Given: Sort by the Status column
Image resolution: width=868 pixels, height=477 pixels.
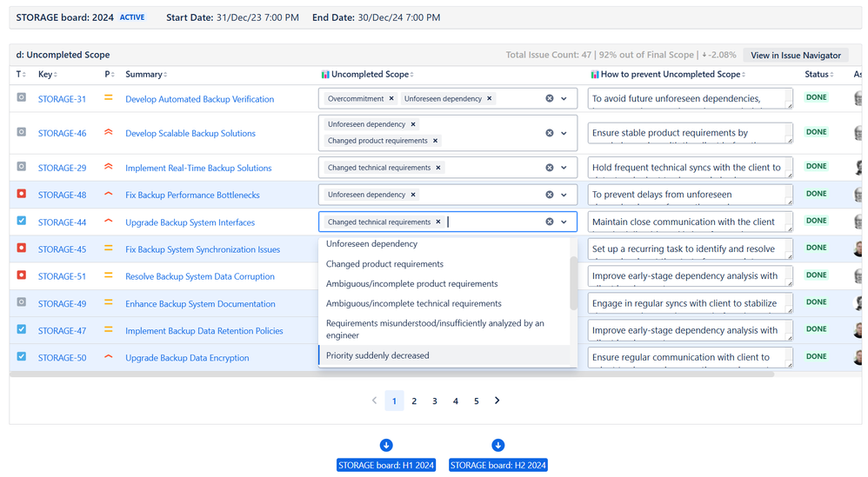Looking at the screenshot, I should click(x=819, y=74).
